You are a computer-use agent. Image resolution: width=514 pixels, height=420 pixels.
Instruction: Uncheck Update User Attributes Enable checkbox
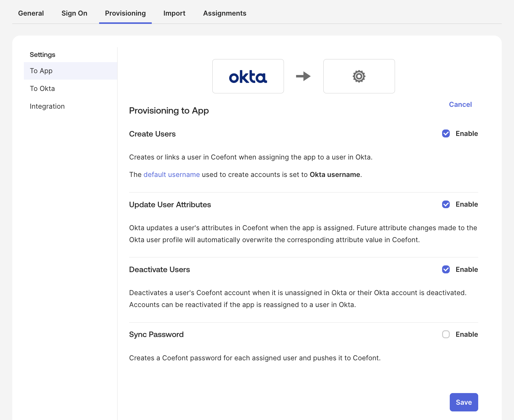click(x=446, y=204)
